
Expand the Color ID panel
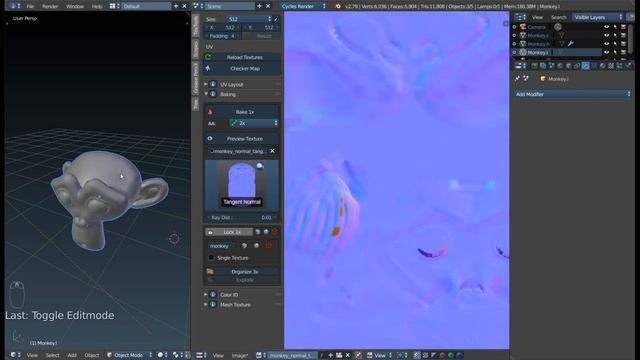206,295
